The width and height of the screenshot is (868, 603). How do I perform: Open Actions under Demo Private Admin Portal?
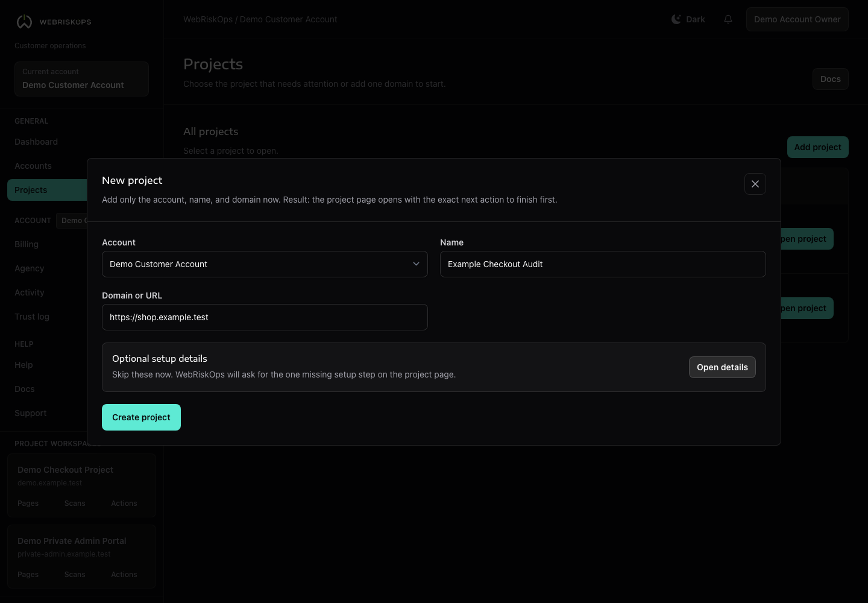pos(124,575)
